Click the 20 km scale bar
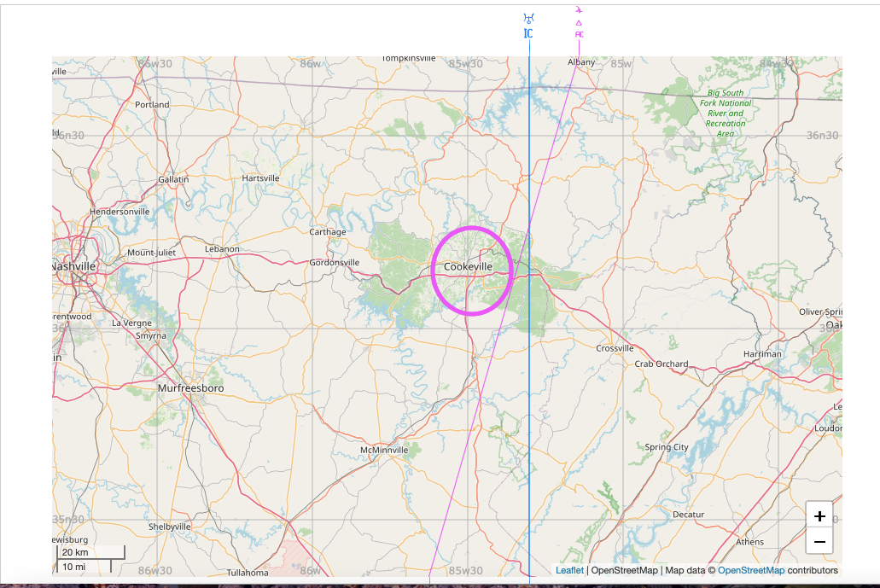The image size is (880, 588). [90, 552]
